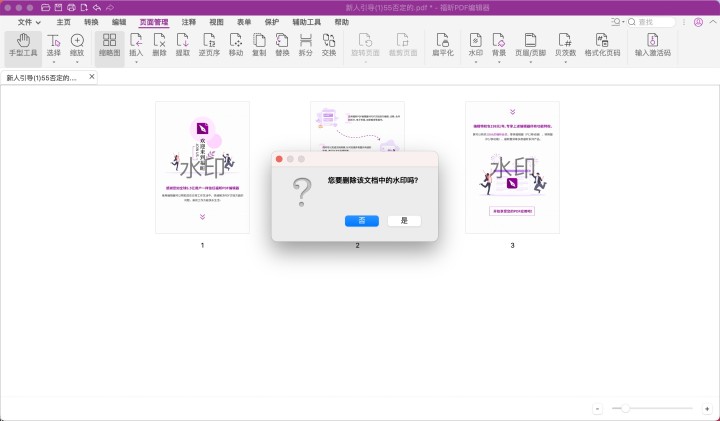Image resolution: width=720 pixels, height=421 pixels.
Task: Click the Bates numbering (贝茨数) icon
Action: point(565,45)
